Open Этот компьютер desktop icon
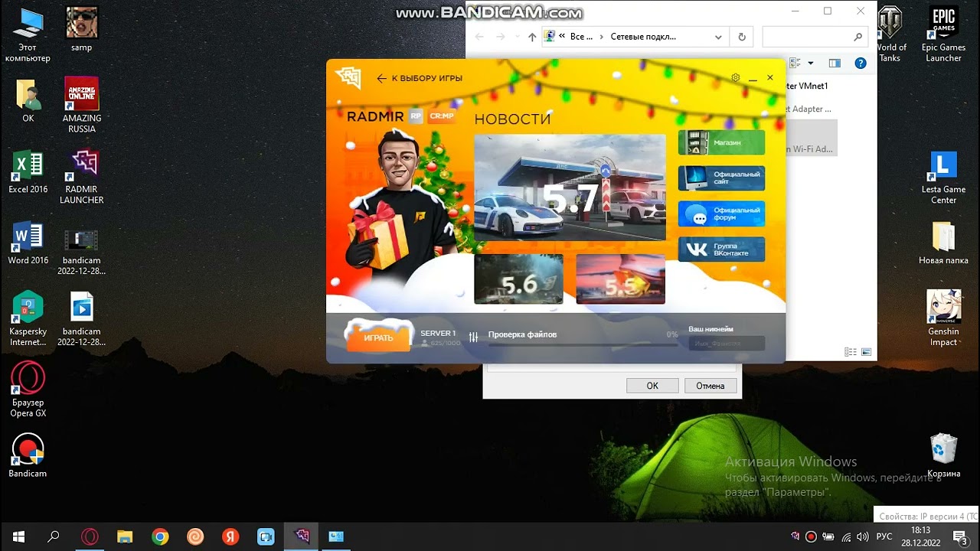Image resolution: width=980 pixels, height=551 pixels. click(28, 35)
